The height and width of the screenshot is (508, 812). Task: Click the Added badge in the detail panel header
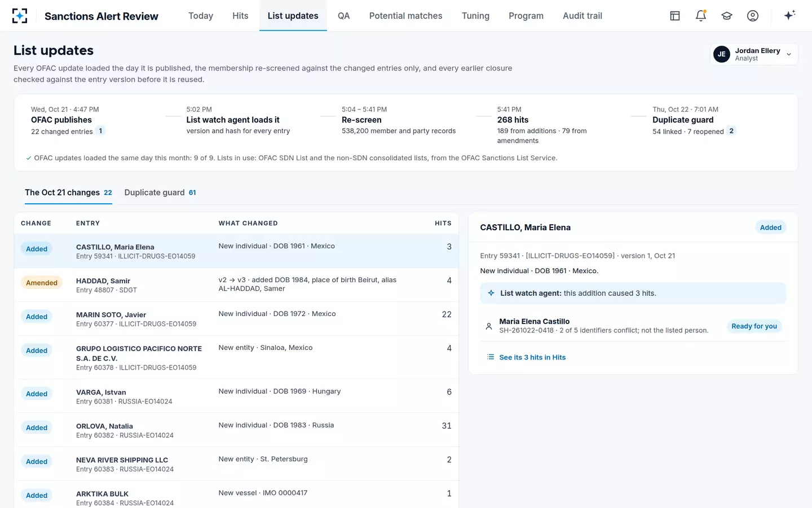tap(770, 227)
